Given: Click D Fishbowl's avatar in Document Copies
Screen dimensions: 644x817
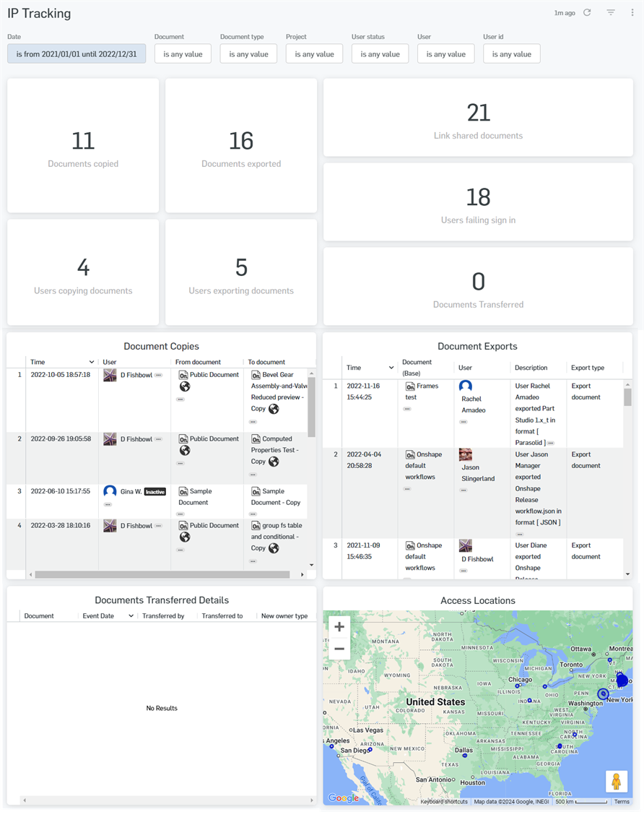Looking at the screenshot, I should coord(111,374).
